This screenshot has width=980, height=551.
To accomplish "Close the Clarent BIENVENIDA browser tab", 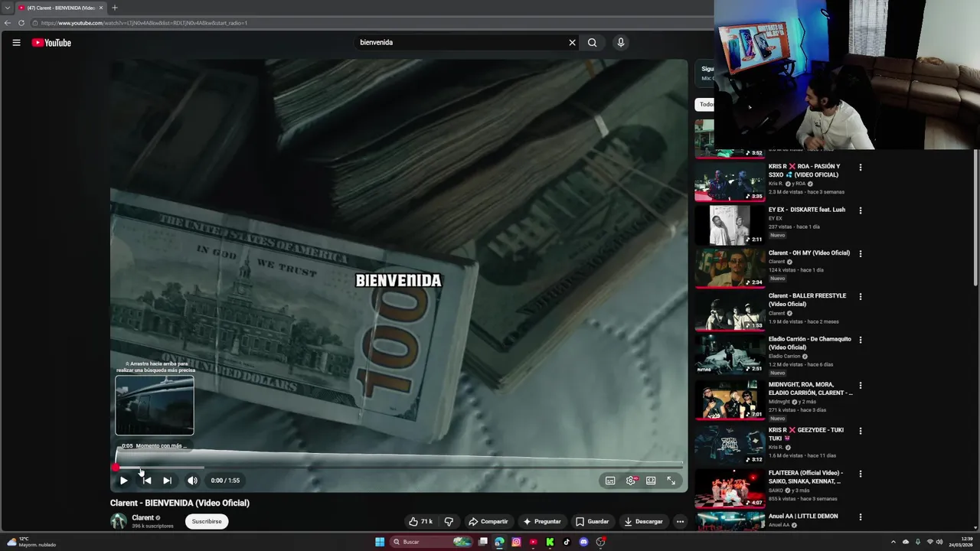I will coord(100,8).
